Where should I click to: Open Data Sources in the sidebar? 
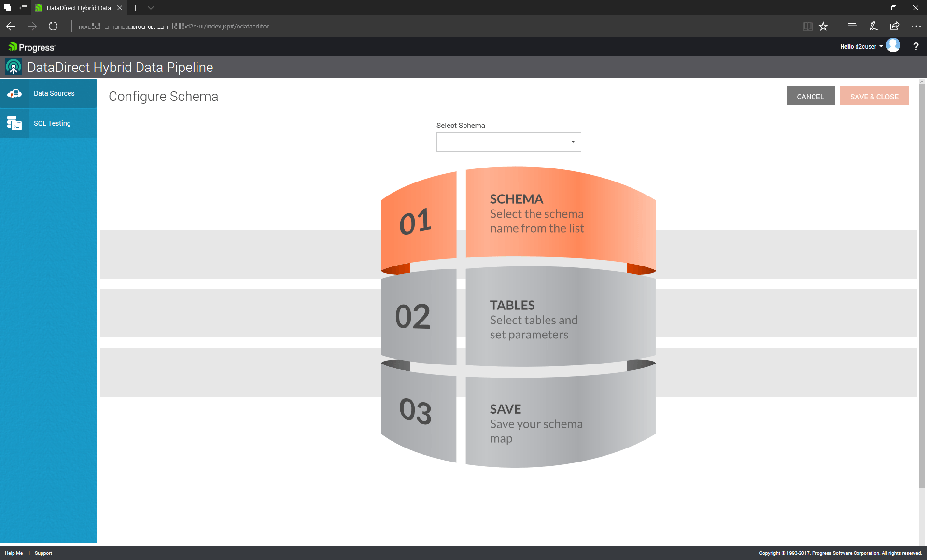[54, 93]
